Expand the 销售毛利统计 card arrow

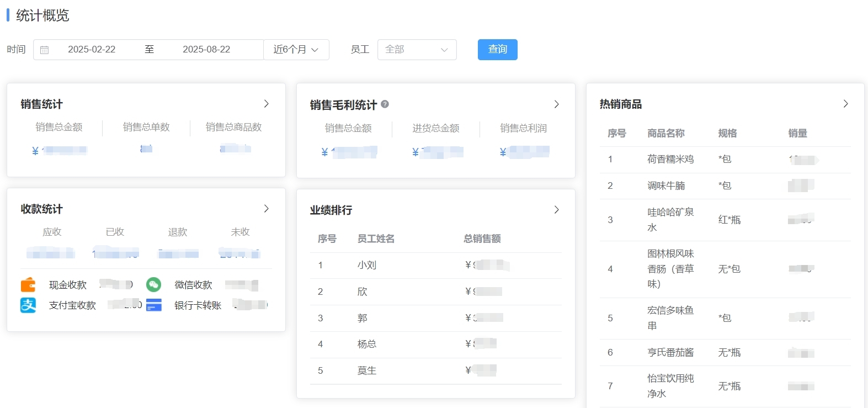tap(556, 104)
